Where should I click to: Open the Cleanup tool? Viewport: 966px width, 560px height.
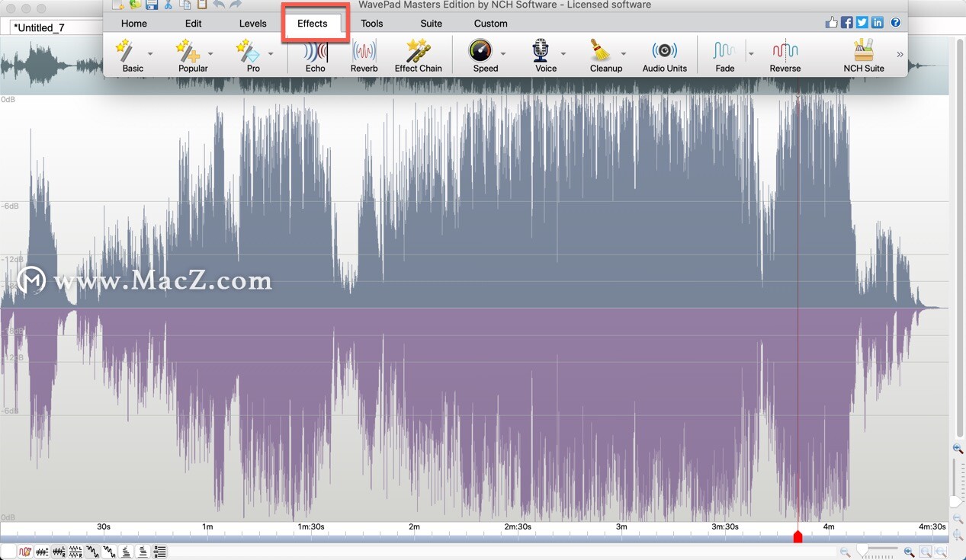coord(606,56)
